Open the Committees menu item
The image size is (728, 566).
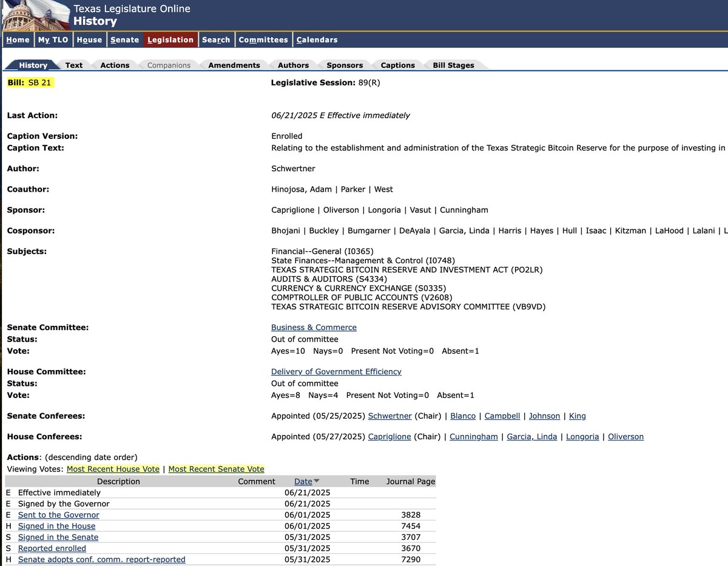[x=263, y=39]
